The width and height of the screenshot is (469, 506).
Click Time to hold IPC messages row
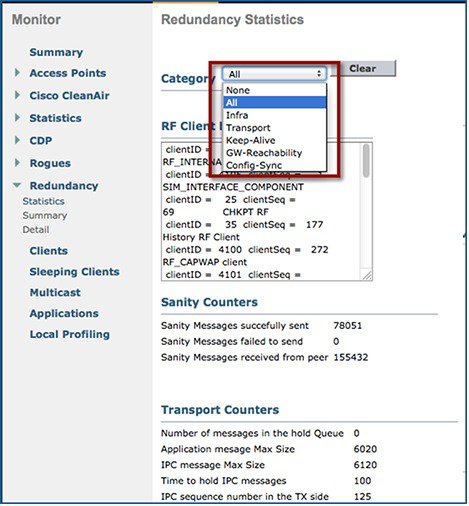[266, 481]
